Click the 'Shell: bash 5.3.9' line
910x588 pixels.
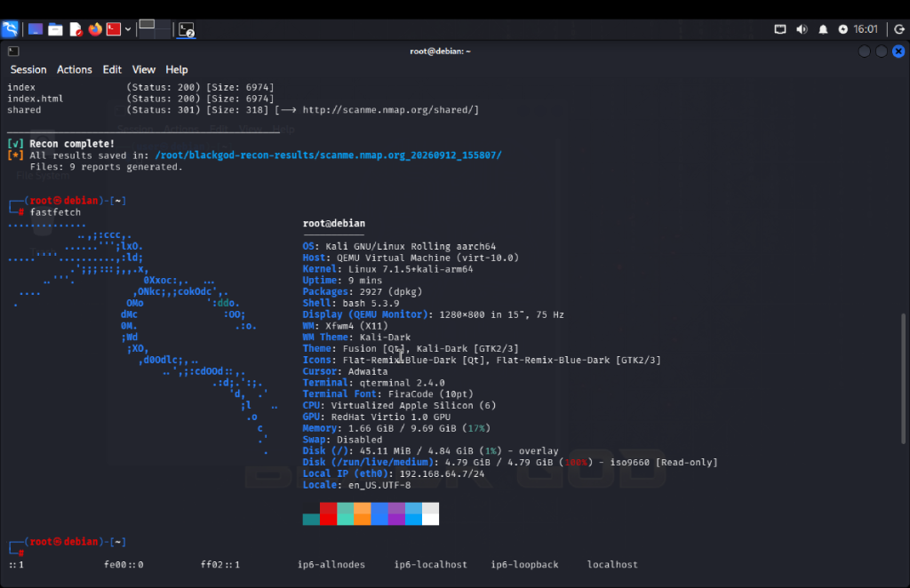tap(350, 303)
